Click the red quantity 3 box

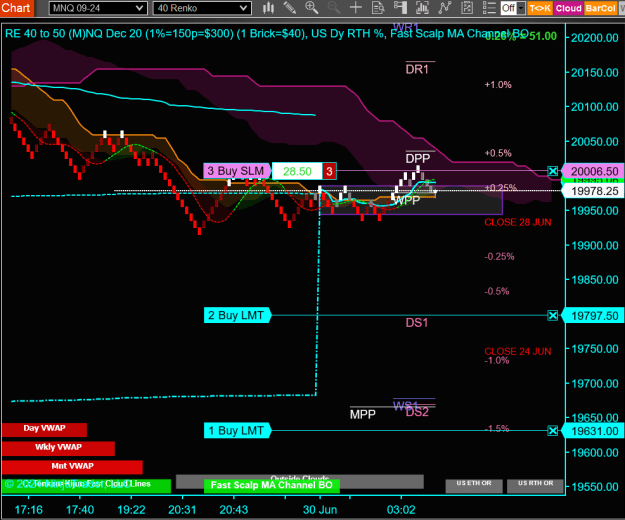click(x=329, y=171)
